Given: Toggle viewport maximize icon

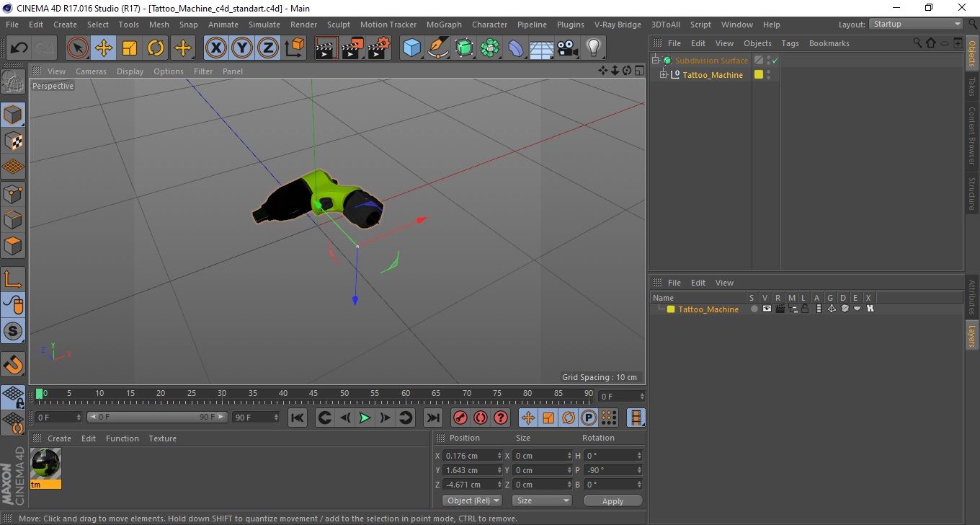Looking at the screenshot, I should (x=639, y=71).
